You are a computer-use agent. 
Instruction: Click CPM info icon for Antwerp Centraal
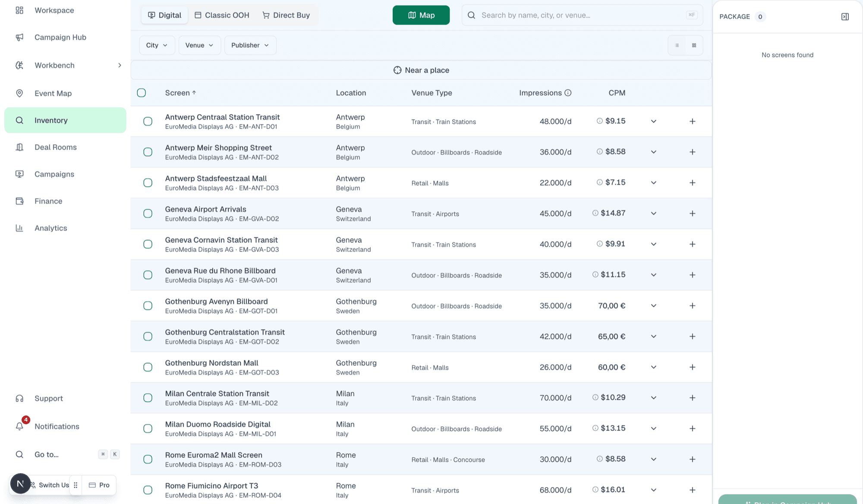600,121
